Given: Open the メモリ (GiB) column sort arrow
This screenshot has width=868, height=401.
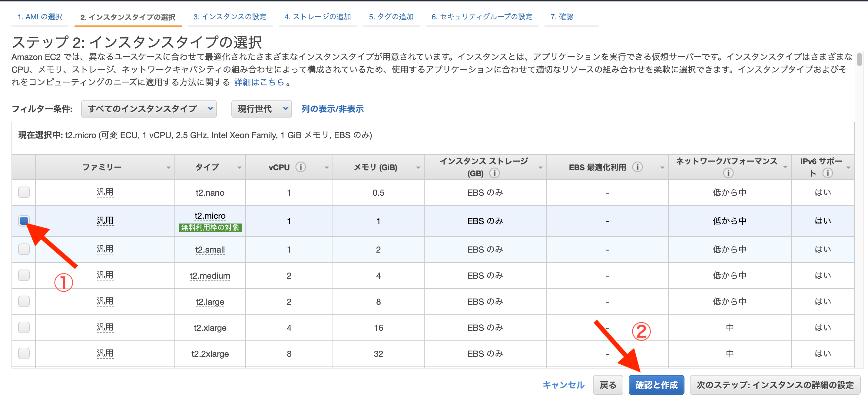Looking at the screenshot, I should click(418, 167).
